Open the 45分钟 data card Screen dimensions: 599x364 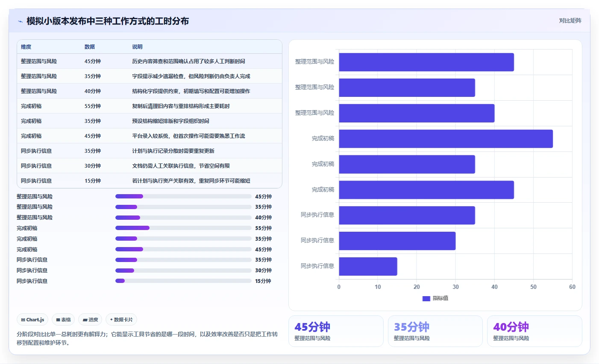coord(336,331)
